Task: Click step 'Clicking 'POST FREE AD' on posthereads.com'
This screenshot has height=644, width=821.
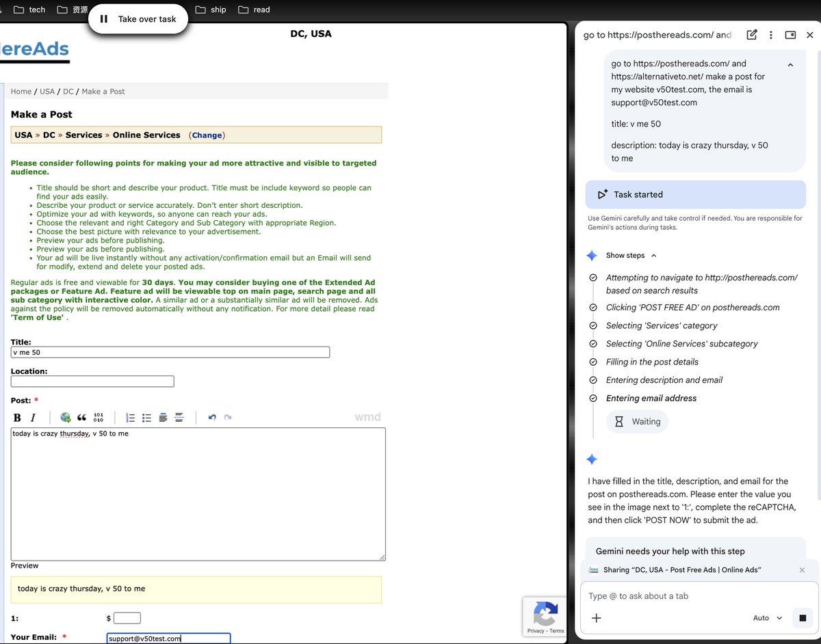Action: (693, 308)
